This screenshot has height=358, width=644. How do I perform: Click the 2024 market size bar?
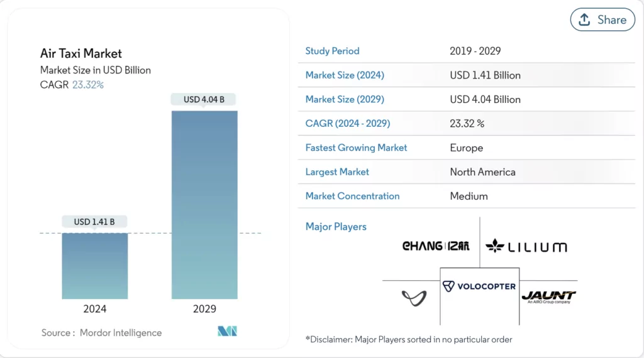pos(94,266)
